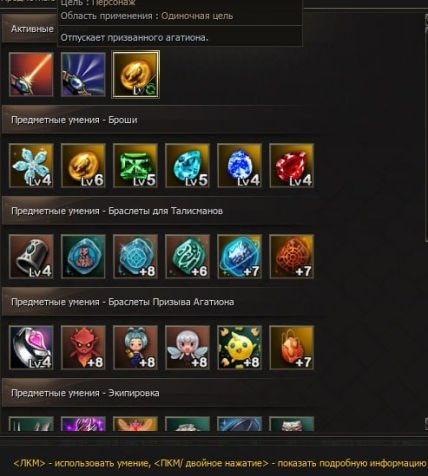Click the green emerald Lv5 brooch skill
The image size is (428, 476).
[135, 165]
